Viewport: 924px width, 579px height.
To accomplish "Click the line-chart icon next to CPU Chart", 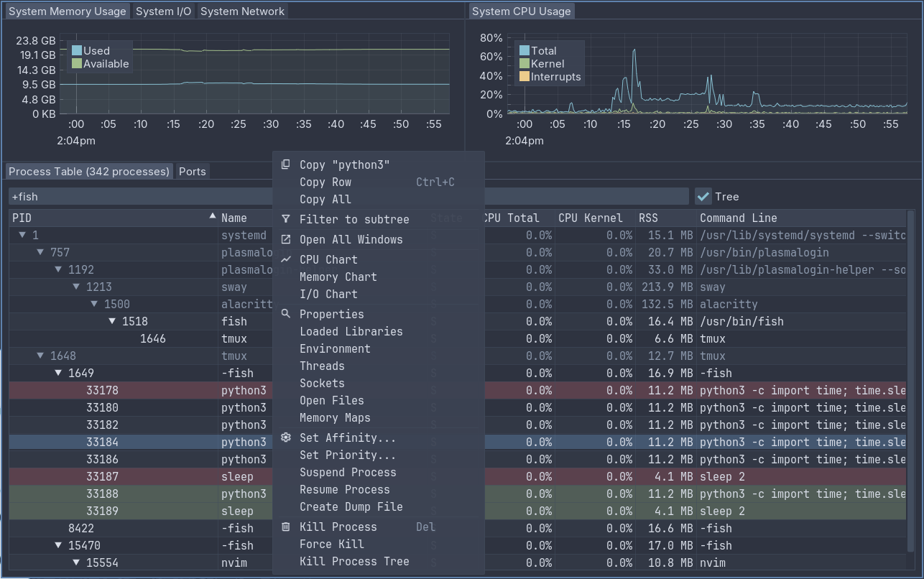I will pyautogui.click(x=286, y=259).
